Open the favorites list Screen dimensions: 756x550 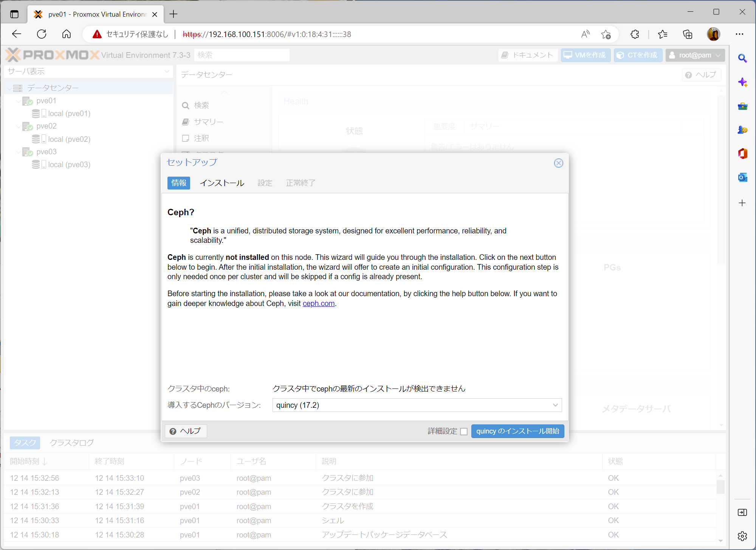(663, 34)
